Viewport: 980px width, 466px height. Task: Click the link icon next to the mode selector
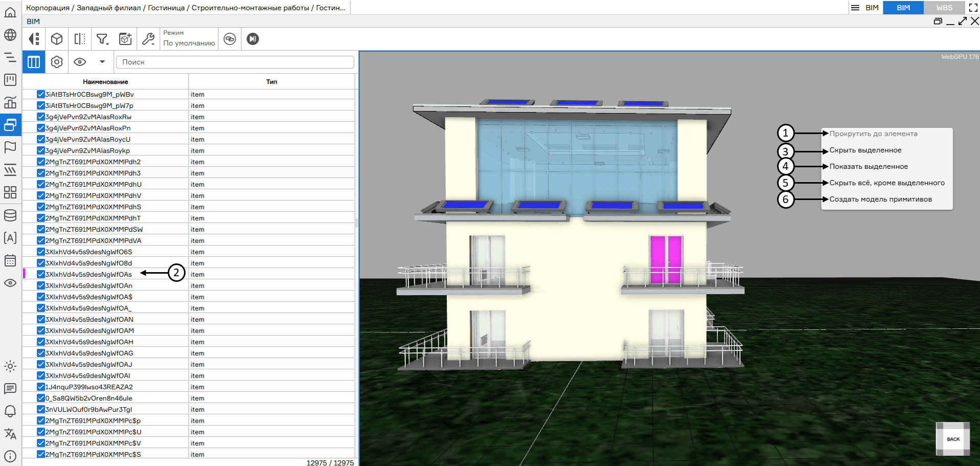pyautogui.click(x=230, y=38)
